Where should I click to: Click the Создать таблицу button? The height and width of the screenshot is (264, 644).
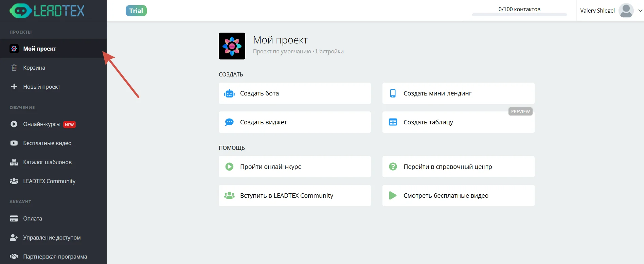click(x=459, y=122)
